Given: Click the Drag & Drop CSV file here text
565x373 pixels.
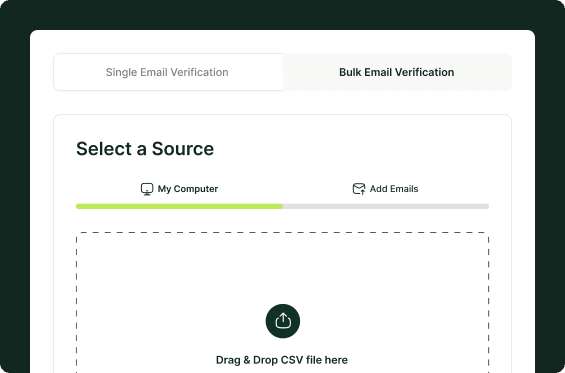Looking at the screenshot, I should (282, 360).
